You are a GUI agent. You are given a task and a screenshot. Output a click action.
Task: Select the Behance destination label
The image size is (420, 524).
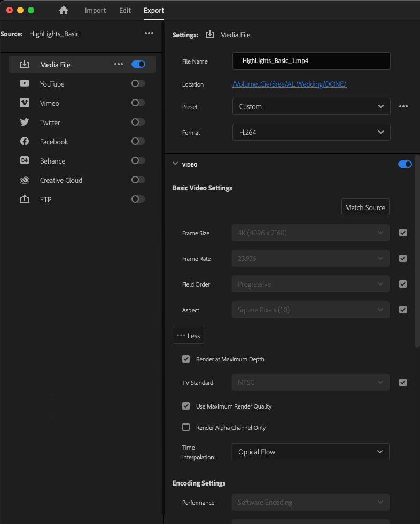[52, 161]
